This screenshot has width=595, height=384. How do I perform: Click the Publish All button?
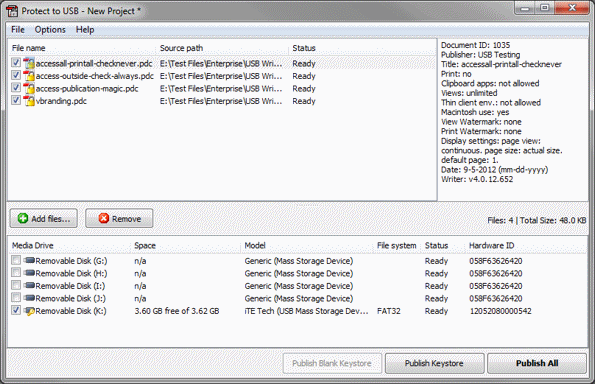click(x=537, y=363)
